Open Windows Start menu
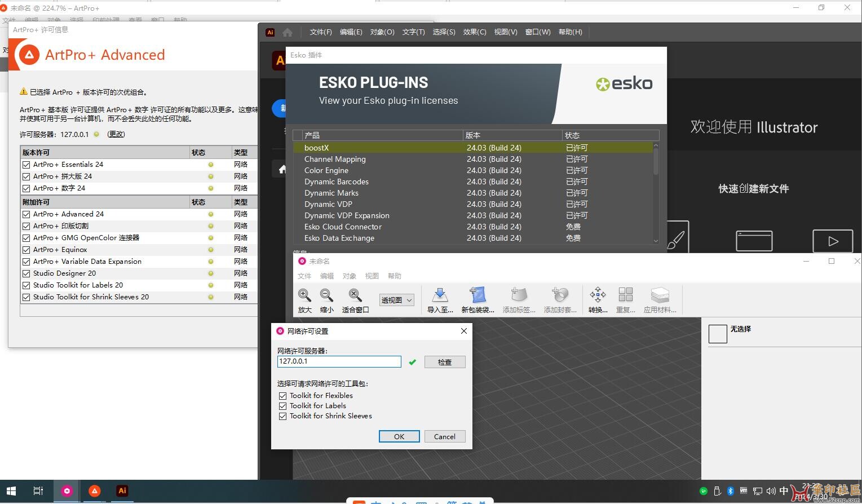The image size is (862, 504). [x=11, y=491]
